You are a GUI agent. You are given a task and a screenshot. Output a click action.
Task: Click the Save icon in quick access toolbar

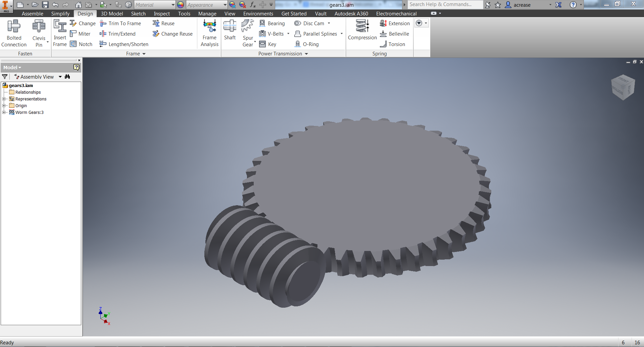pyautogui.click(x=45, y=5)
